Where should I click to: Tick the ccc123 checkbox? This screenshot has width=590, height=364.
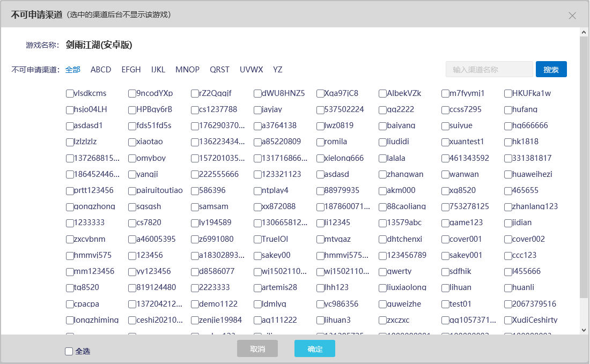[508, 256]
